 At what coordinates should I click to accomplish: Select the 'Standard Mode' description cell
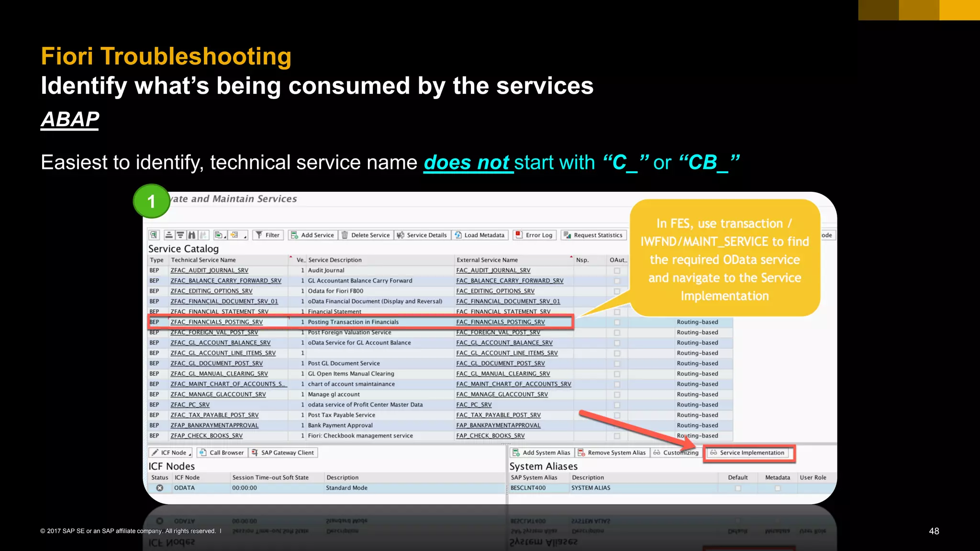414,488
